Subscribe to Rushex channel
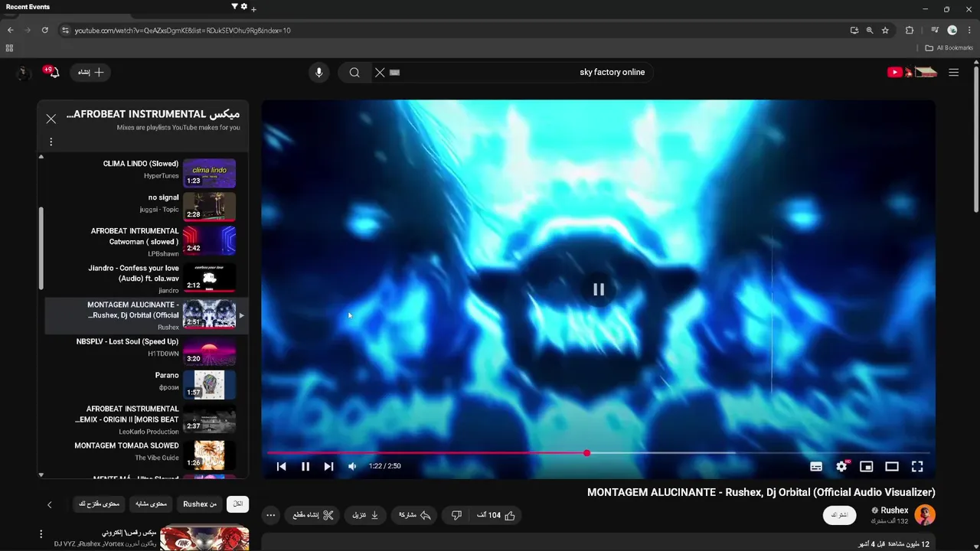 coord(839,515)
